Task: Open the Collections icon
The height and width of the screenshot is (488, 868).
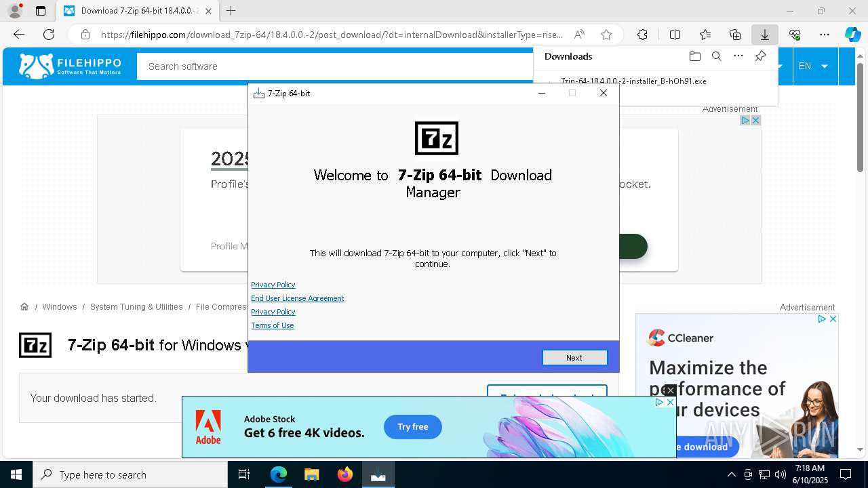Action: point(735,35)
